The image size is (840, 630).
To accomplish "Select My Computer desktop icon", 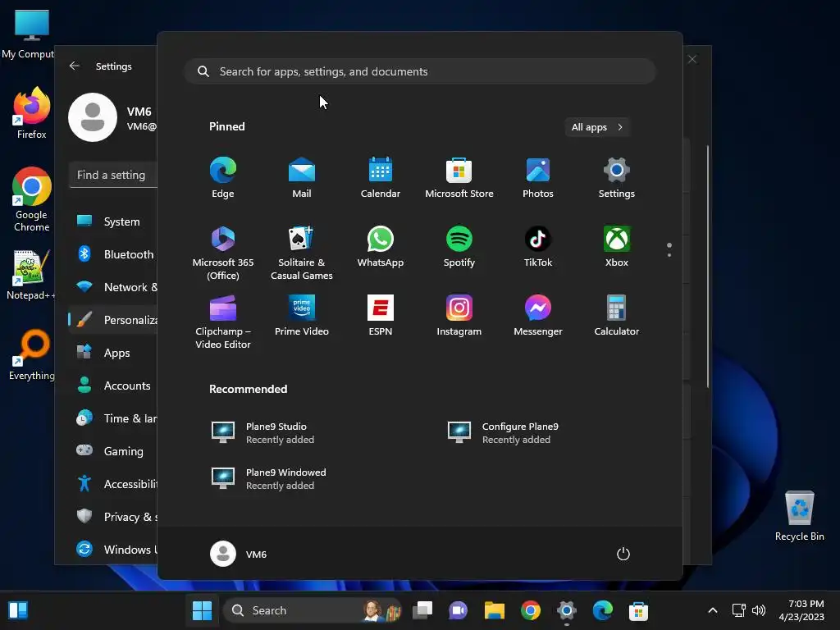I will (x=28, y=34).
